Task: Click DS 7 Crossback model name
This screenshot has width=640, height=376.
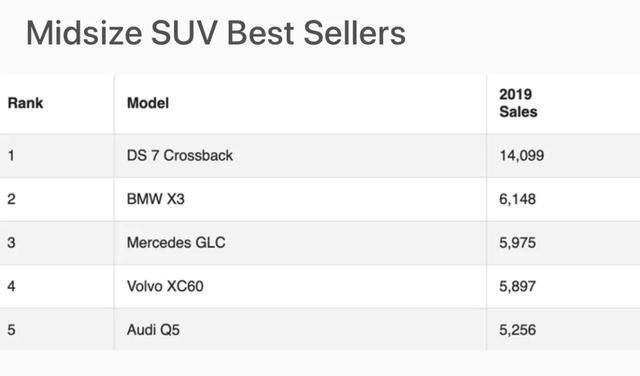Action: coord(180,156)
